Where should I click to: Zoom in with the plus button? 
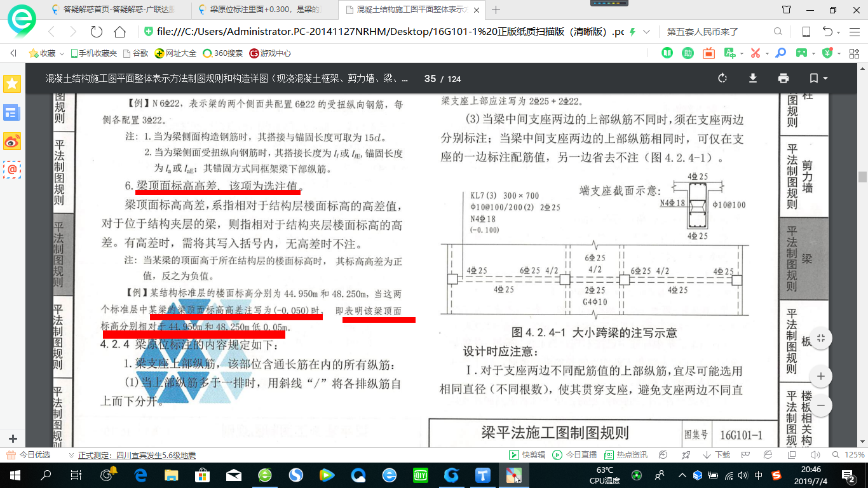tap(821, 376)
